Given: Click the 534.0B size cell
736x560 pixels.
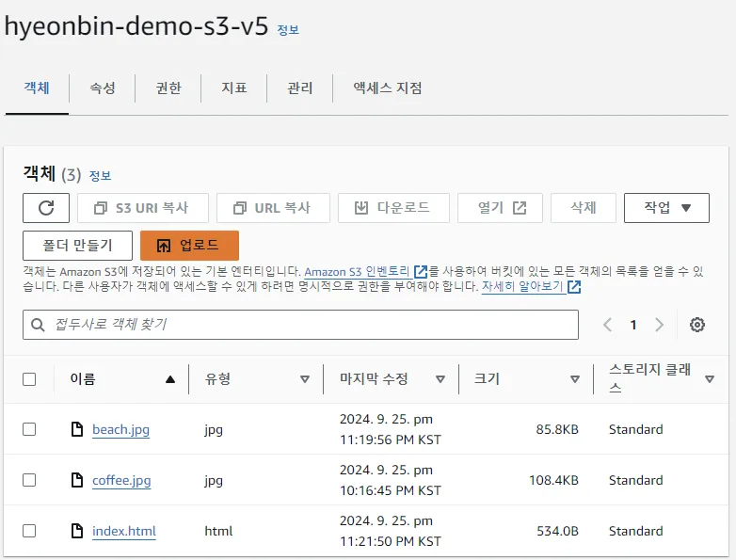Looking at the screenshot, I should point(557,531).
